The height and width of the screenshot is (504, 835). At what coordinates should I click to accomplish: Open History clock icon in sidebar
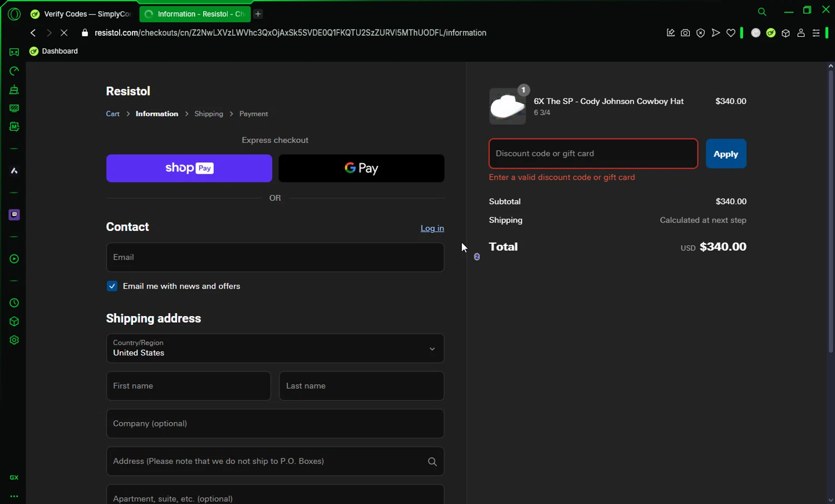point(14,303)
